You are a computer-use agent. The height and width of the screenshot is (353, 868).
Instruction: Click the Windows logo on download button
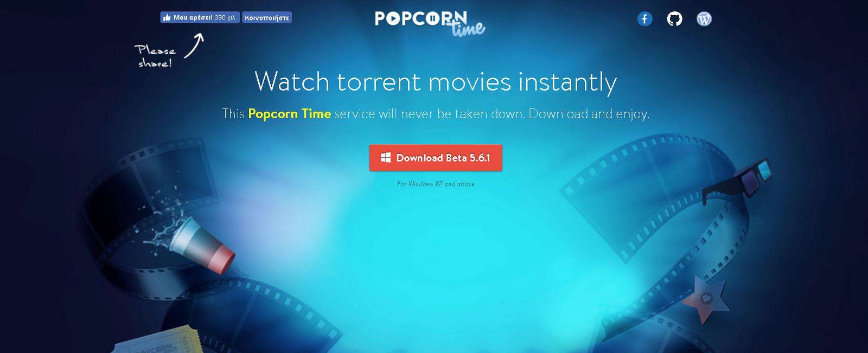386,158
